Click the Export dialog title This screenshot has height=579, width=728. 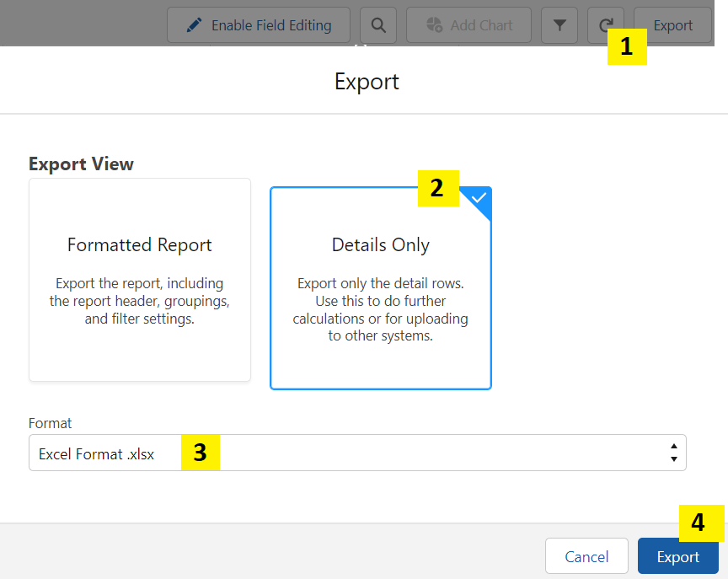[x=367, y=82]
